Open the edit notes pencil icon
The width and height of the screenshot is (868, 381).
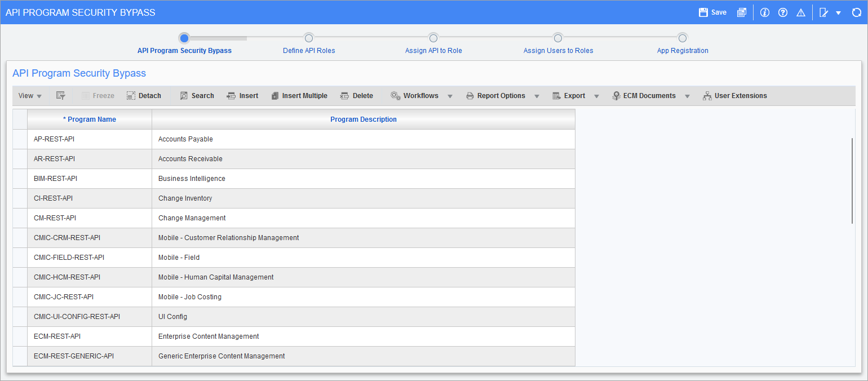[x=823, y=12]
